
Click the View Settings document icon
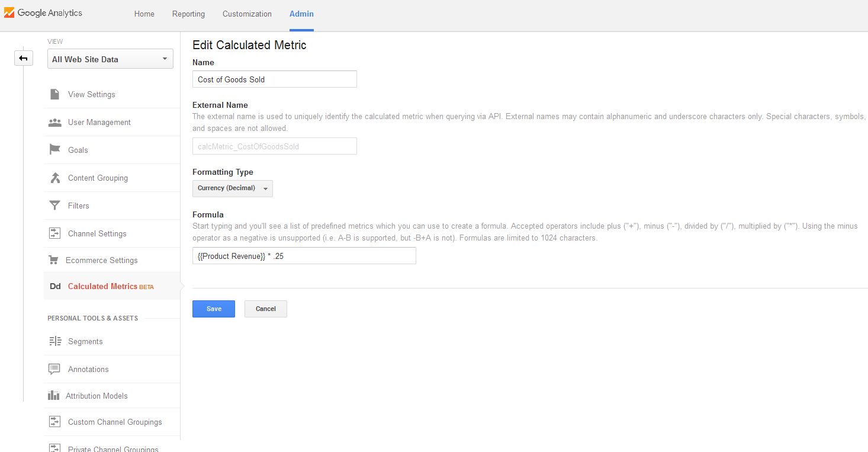[54, 94]
